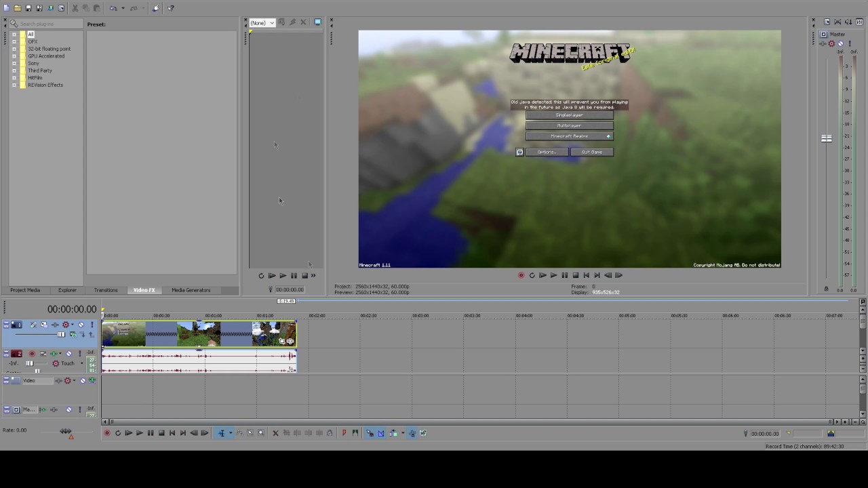Open Event Pan/Crop on the video clip

point(281,341)
